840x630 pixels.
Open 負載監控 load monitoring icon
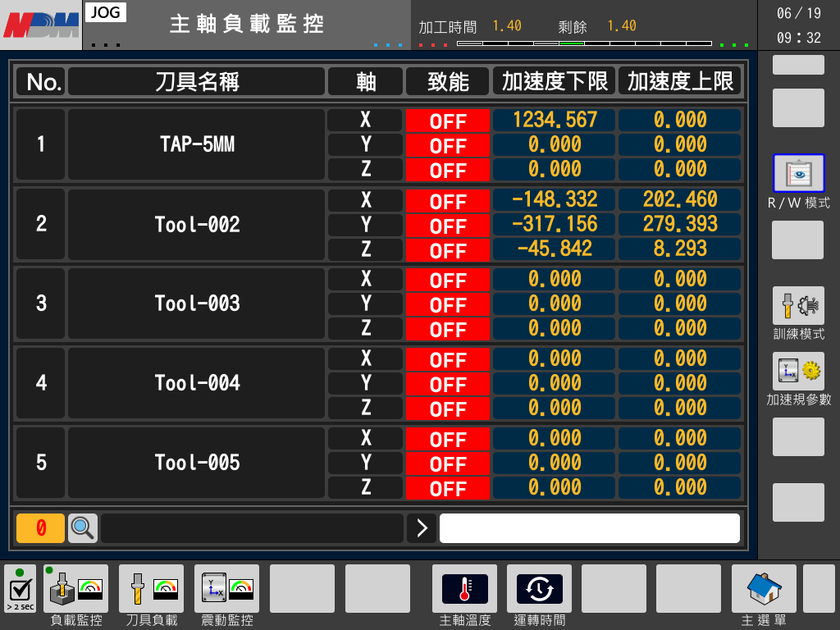(76, 588)
